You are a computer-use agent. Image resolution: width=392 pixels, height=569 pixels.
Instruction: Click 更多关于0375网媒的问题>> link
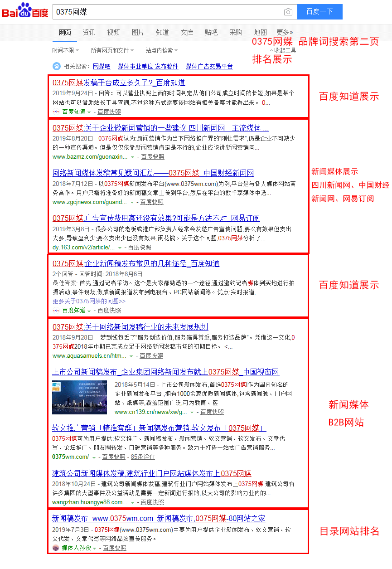point(89,301)
